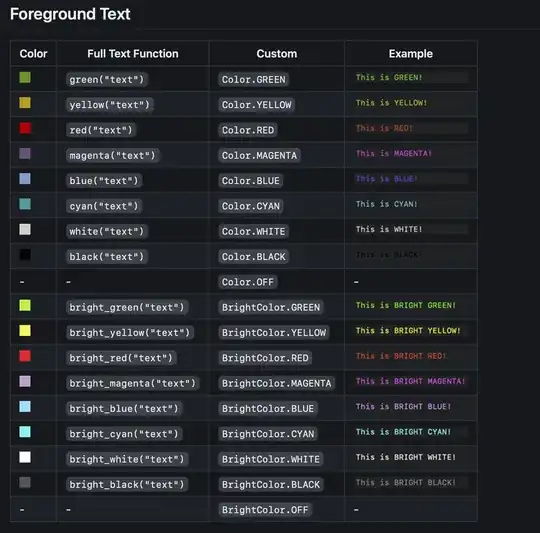The image size is (540, 533).
Task: Click the yellow color swatch
Action: [25, 103]
